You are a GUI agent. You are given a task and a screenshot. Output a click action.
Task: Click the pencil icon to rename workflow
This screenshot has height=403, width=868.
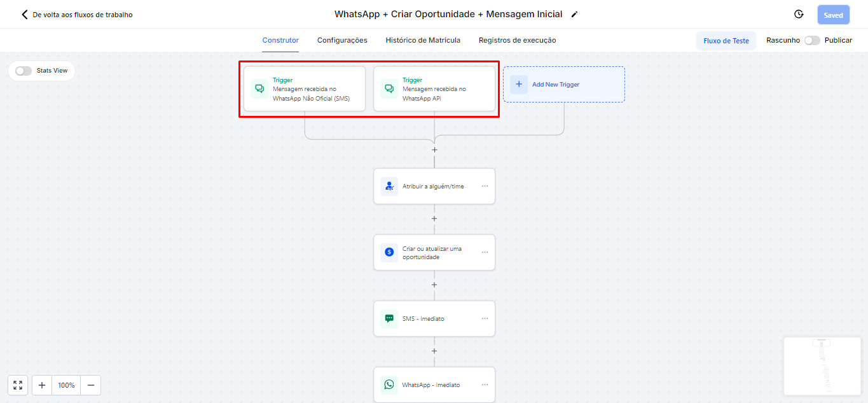[574, 15]
